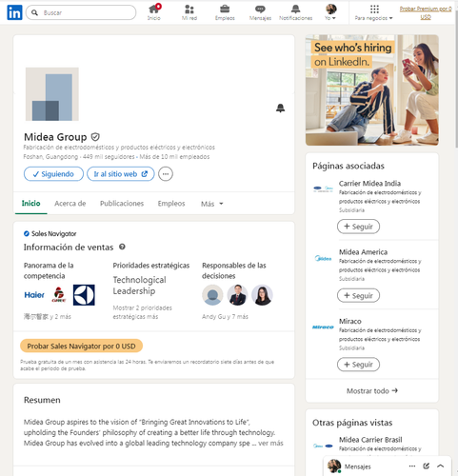Toggle the page notification bell

point(280,109)
